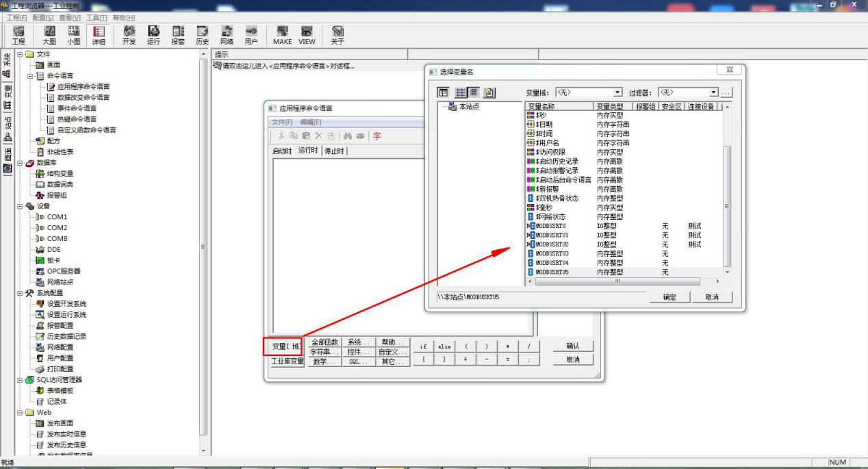
Task: Select MODBUSRTU3 in the variable list
Action: click(552, 253)
